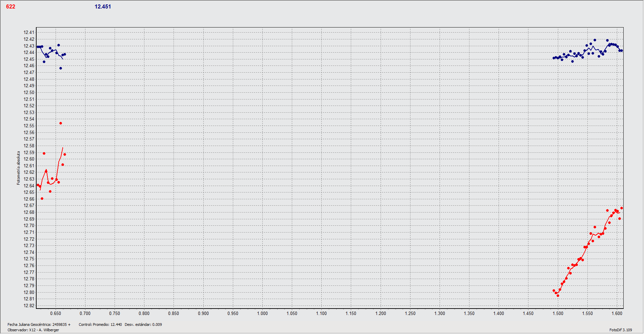Click the x-axis tick label 0.650
The image size is (644, 334).
click(56, 313)
